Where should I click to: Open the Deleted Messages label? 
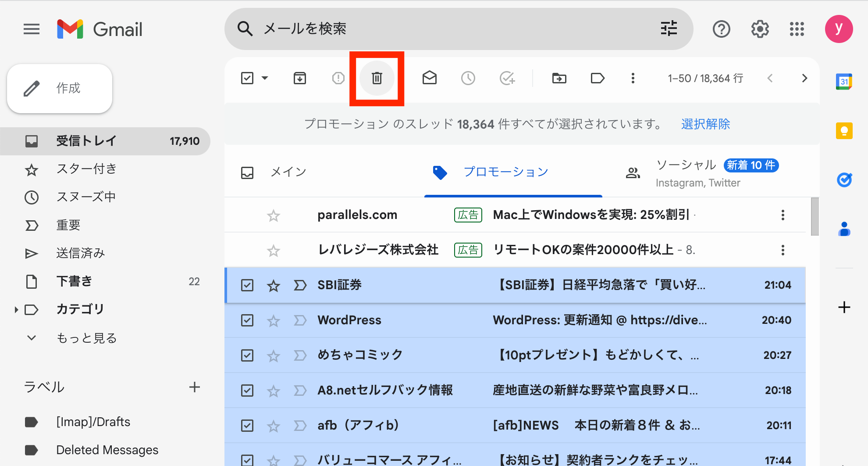pos(105,450)
